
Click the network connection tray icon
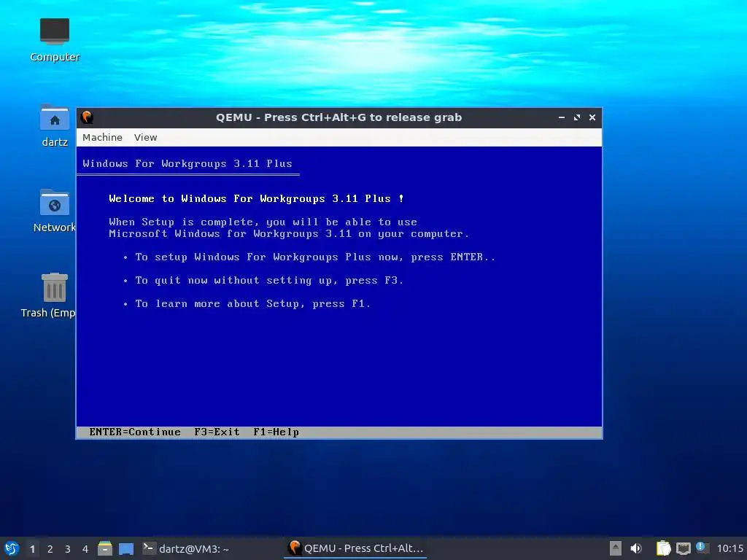pos(683,548)
